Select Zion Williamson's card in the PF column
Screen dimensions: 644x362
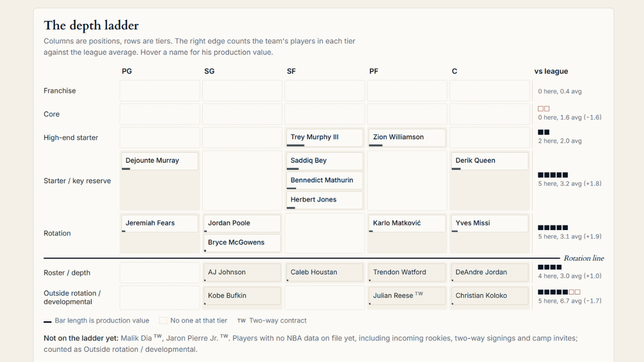406,137
